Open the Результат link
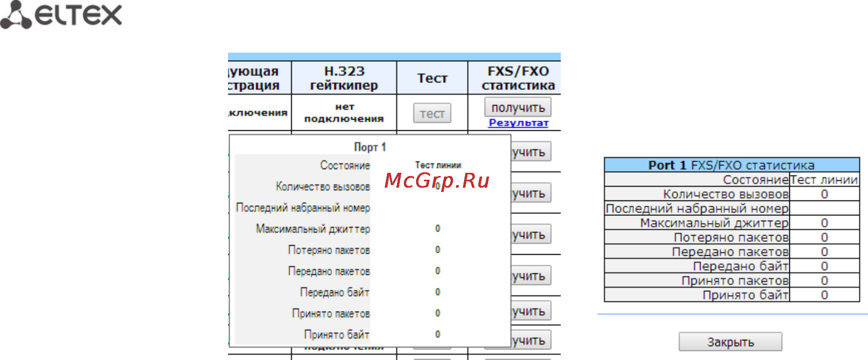 [518, 123]
